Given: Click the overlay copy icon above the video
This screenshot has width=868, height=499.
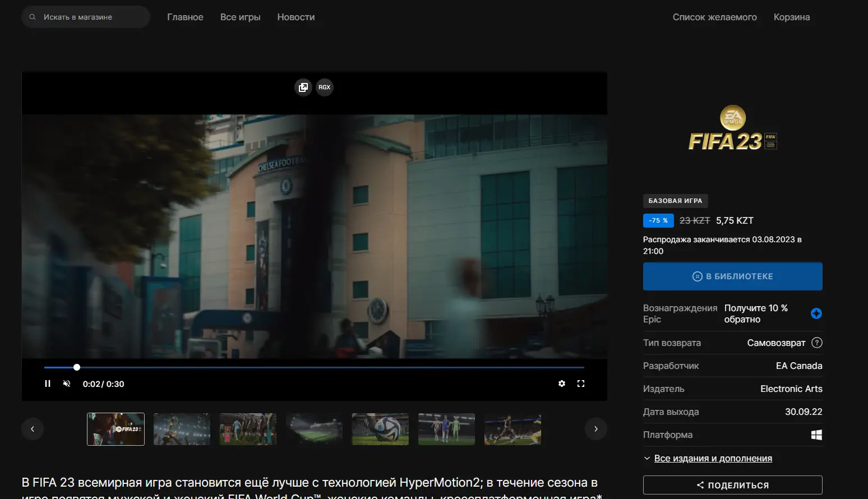Looking at the screenshot, I should (303, 87).
